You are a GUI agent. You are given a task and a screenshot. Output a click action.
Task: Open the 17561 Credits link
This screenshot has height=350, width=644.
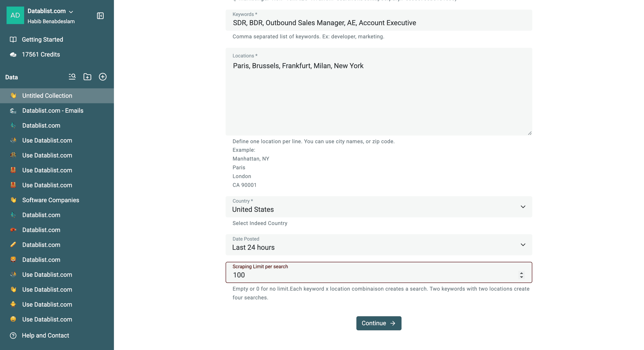[x=41, y=54]
